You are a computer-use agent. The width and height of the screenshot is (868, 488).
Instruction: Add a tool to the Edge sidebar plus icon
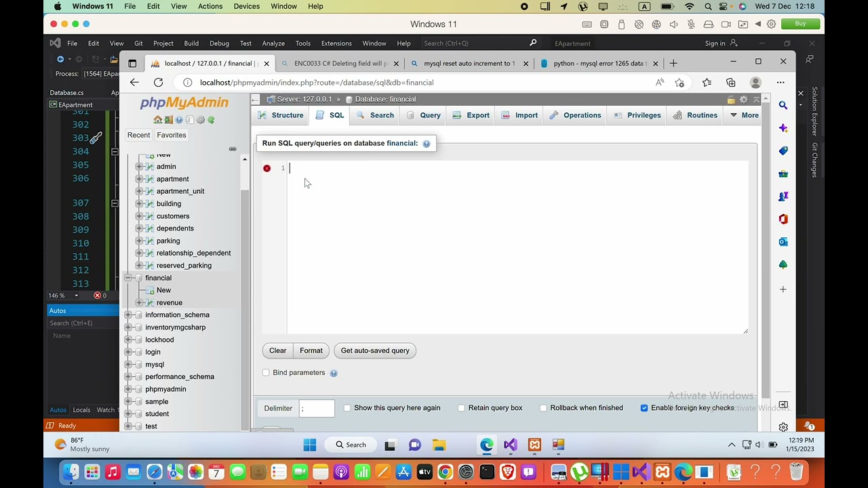tap(783, 289)
